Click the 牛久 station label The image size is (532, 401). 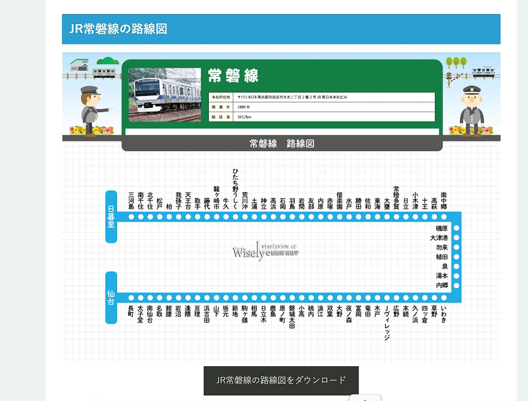click(x=226, y=204)
